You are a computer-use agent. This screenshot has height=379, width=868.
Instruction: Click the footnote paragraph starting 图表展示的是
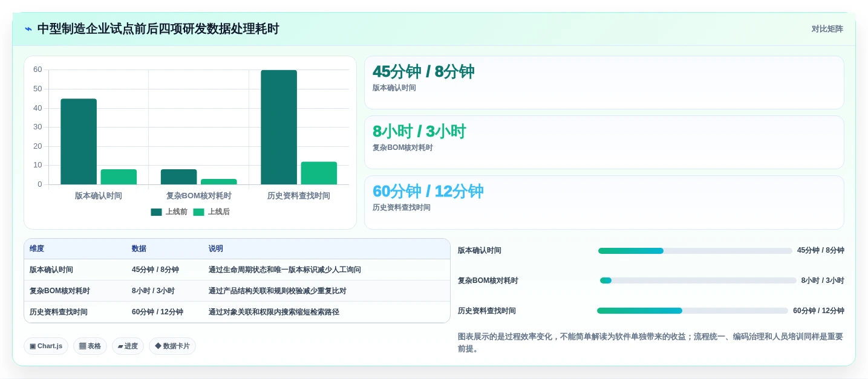pyautogui.click(x=650, y=343)
